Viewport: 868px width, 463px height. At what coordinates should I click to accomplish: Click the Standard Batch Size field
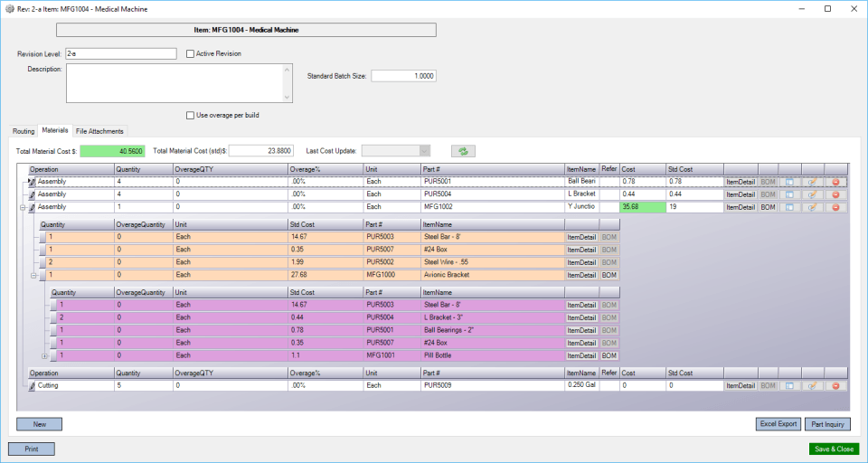(x=403, y=76)
